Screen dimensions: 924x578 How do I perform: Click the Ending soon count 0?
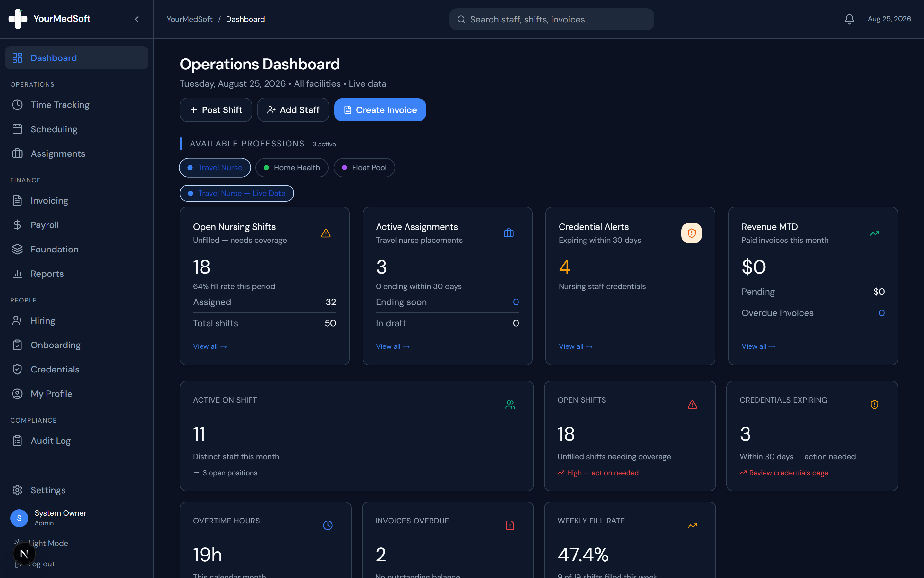(x=516, y=302)
